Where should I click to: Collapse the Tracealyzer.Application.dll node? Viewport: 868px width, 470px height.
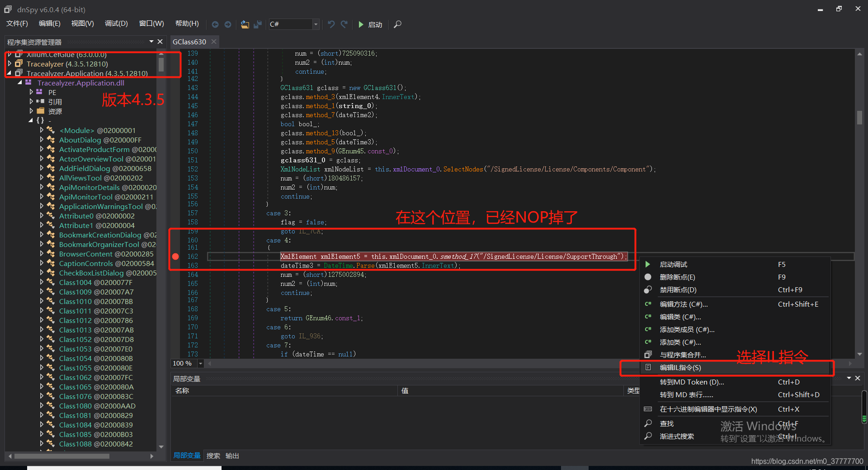[x=20, y=83]
